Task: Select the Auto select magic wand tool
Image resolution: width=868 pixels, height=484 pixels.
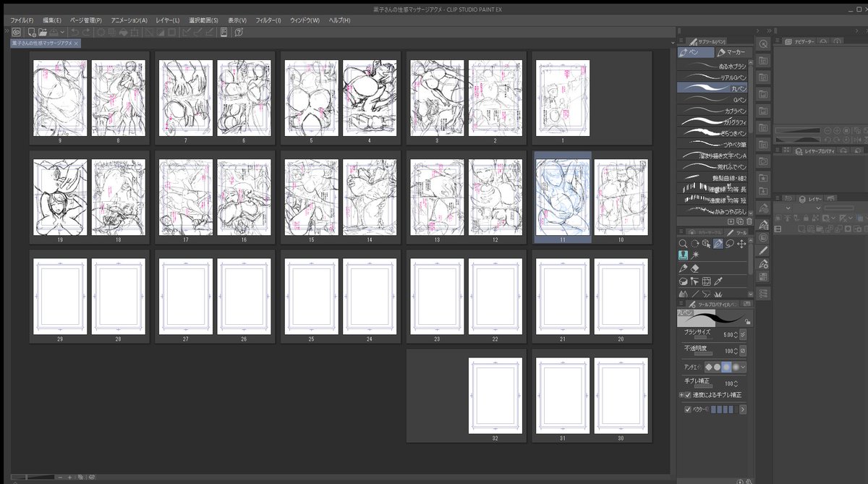Action: [695, 255]
